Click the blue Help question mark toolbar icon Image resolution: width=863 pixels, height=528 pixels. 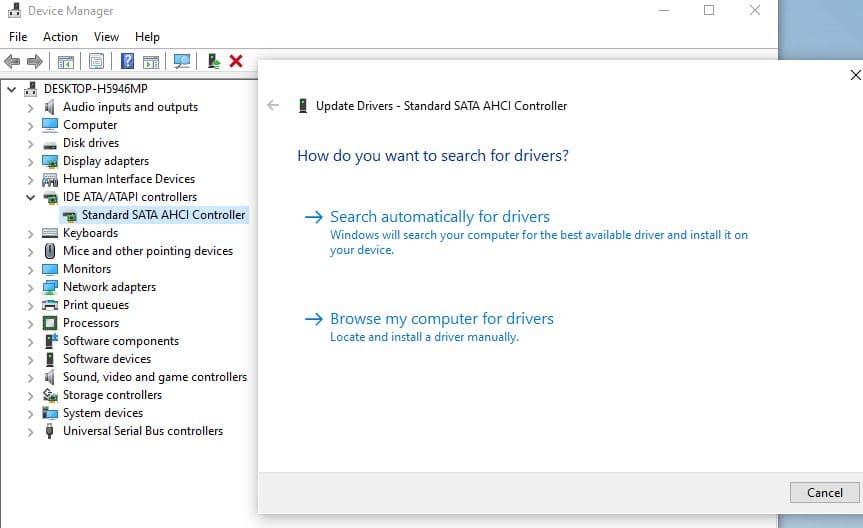click(127, 61)
